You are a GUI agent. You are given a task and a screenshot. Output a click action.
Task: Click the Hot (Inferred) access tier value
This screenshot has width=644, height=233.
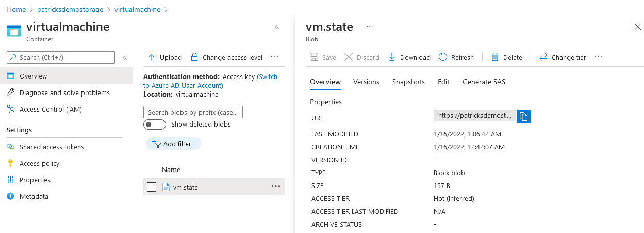[454, 198]
